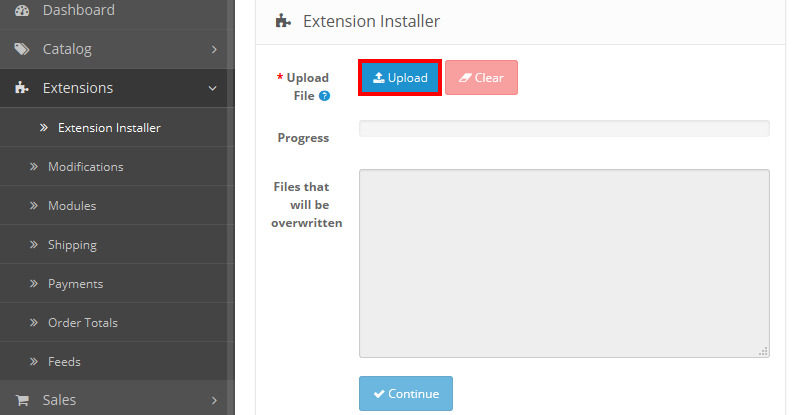Image resolution: width=800 pixels, height=415 pixels.
Task: Click the upload Progress bar
Action: click(x=564, y=129)
